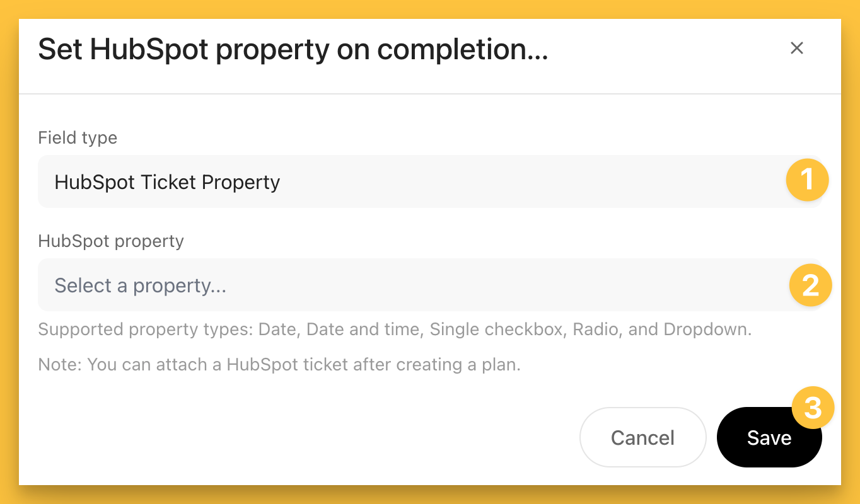Image resolution: width=860 pixels, height=504 pixels.
Task: Click "Single checkbox" in the supported types
Action: click(496, 329)
